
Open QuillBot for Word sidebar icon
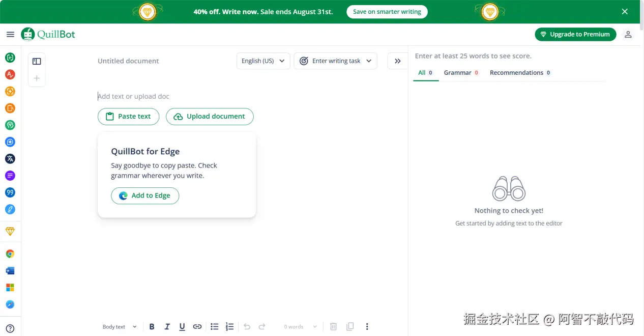(x=10, y=270)
